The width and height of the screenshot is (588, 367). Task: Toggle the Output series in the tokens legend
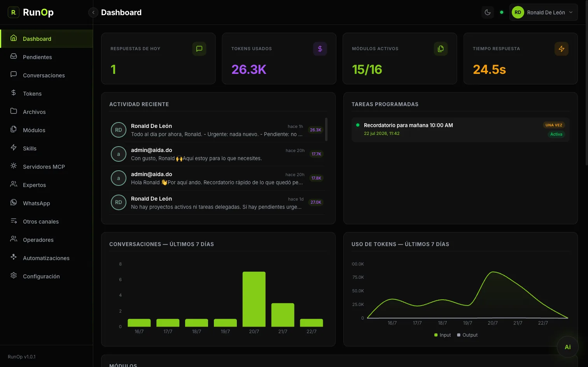coord(467,335)
